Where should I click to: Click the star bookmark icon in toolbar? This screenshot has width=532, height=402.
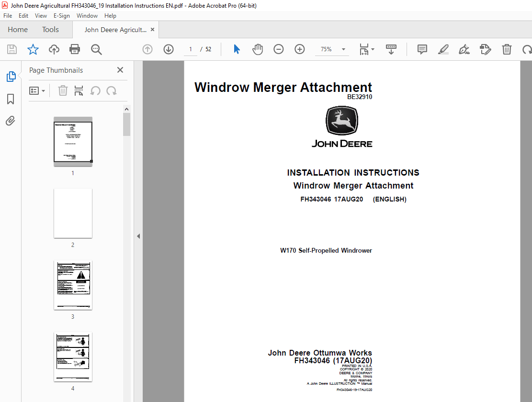[33, 49]
